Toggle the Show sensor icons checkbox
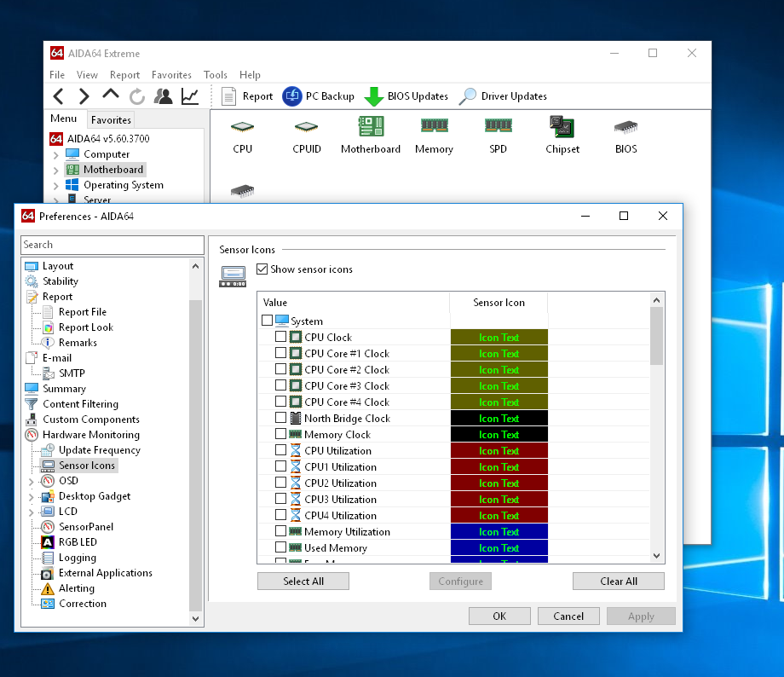Viewport: 784px width, 677px height. tap(262, 269)
